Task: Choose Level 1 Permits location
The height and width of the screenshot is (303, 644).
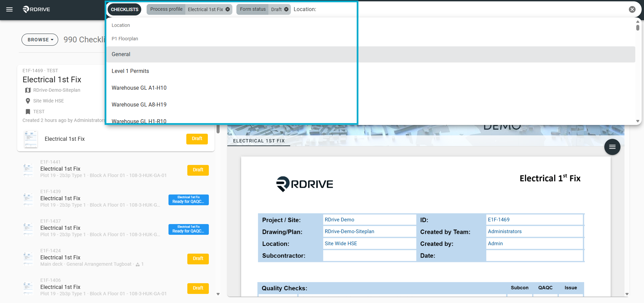Action: pyautogui.click(x=371, y=71)
